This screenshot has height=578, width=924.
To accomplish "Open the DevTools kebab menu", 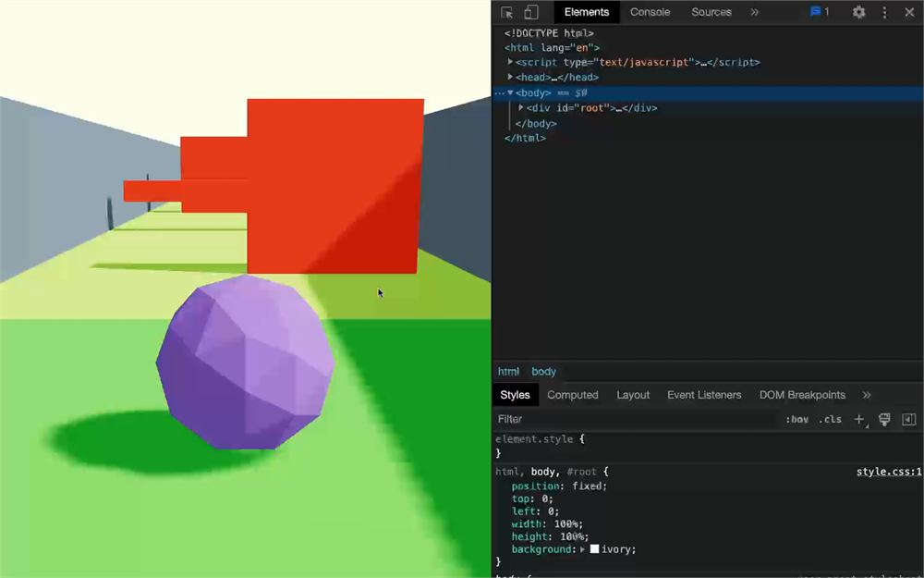I will point(884,12).
